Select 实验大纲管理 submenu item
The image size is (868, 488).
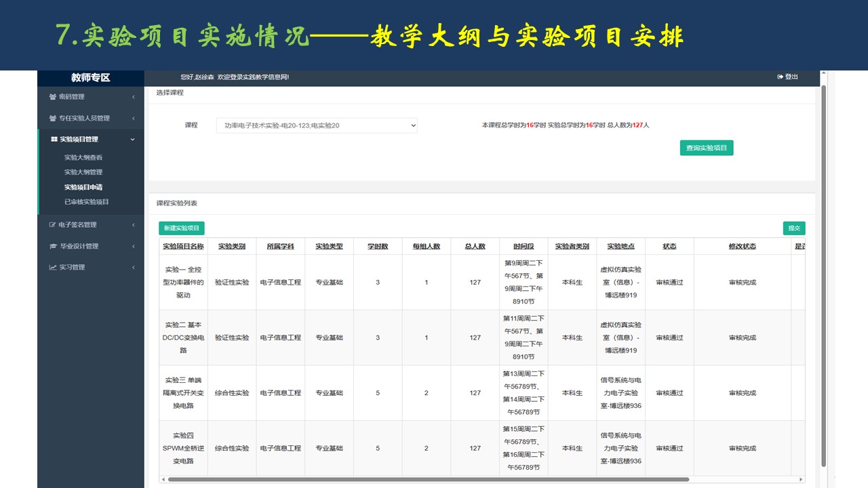83,172
